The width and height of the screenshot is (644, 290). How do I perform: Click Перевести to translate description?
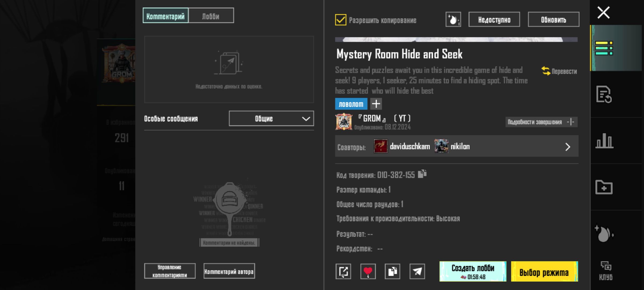pyautogui.click(x=559, y=71)
